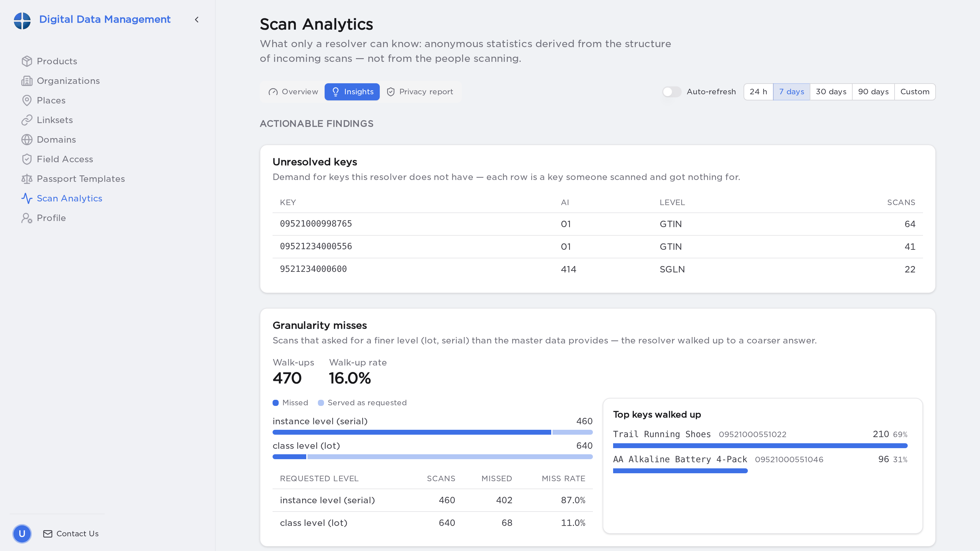Image resolution: width=980 pixels, height=551 pixels.
Task: Click the Walk-ups 470 value
Action: (287, 378)
